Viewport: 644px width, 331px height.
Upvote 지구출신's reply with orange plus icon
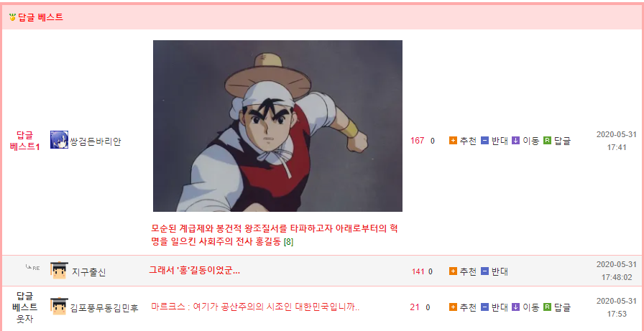453,271
